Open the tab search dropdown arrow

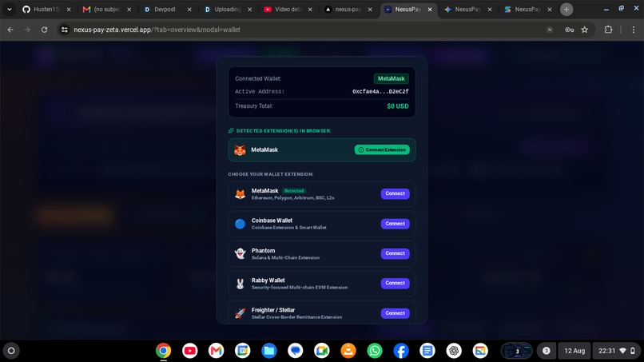[9, 9]
